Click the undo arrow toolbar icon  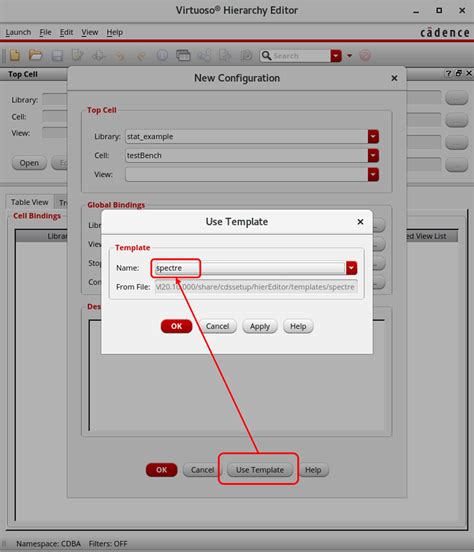[x=120, y=56]
